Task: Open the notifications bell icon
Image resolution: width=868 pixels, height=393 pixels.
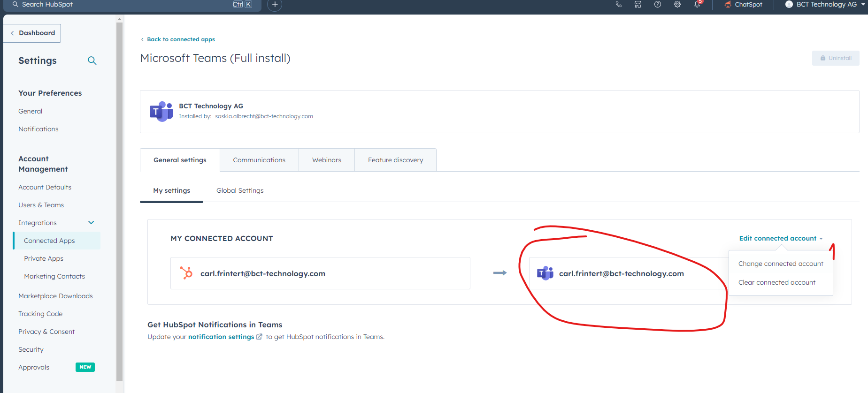Action: tap(697, 5)
